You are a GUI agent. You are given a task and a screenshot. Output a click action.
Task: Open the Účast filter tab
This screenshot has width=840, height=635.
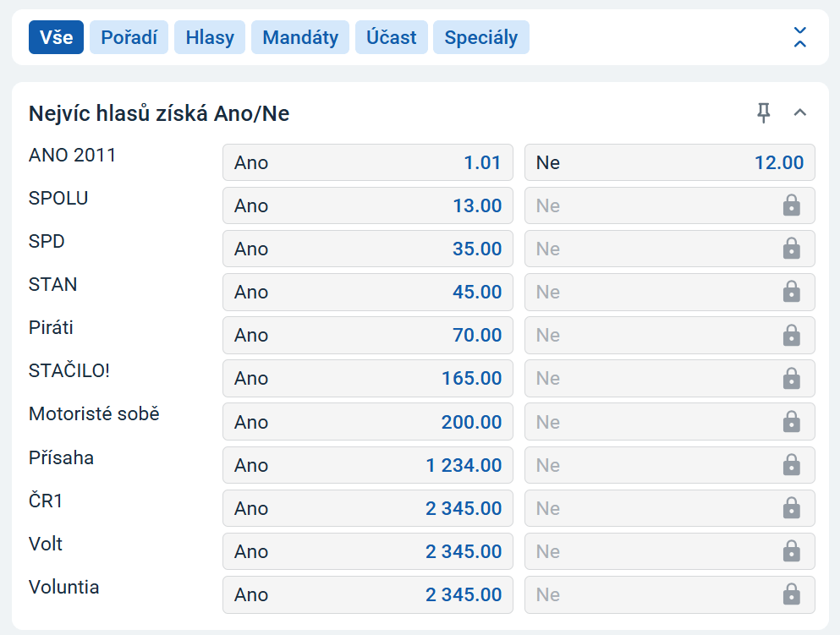click(391, 37)
